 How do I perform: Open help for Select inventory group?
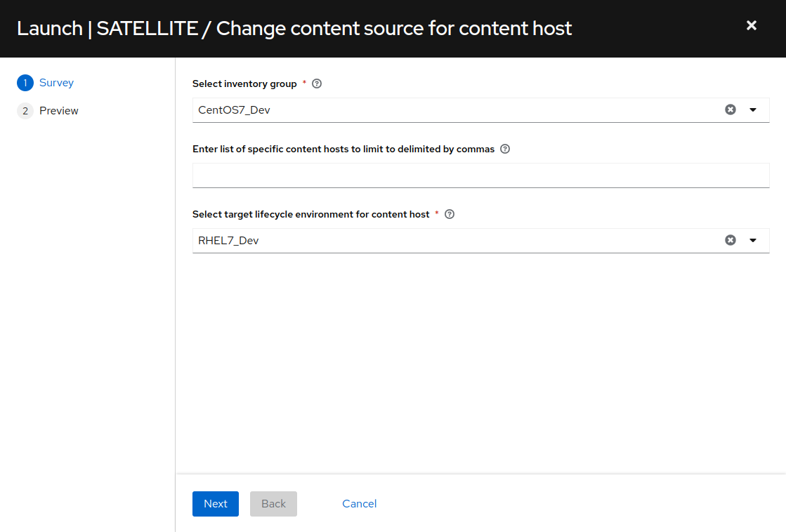tap(317, 84)
